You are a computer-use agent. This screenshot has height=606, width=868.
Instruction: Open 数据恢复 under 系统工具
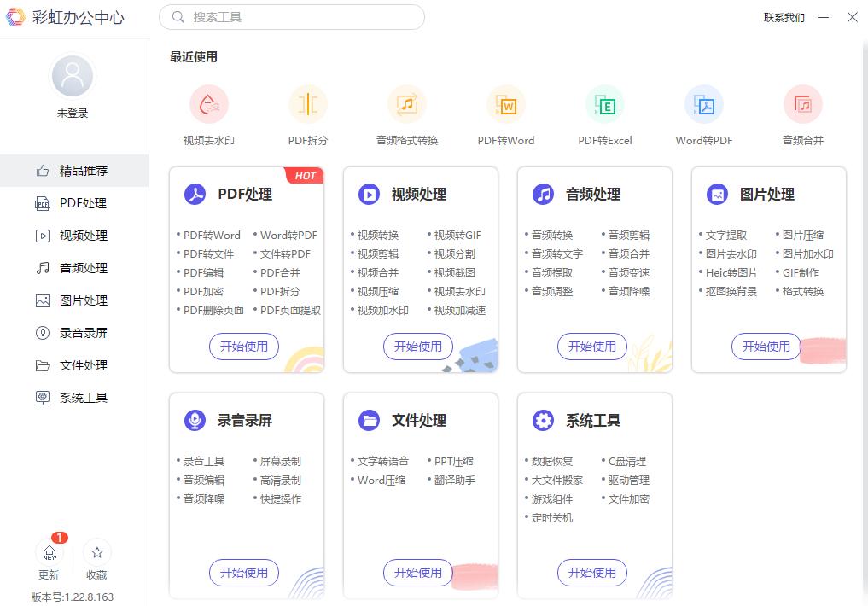coord(554,461)
